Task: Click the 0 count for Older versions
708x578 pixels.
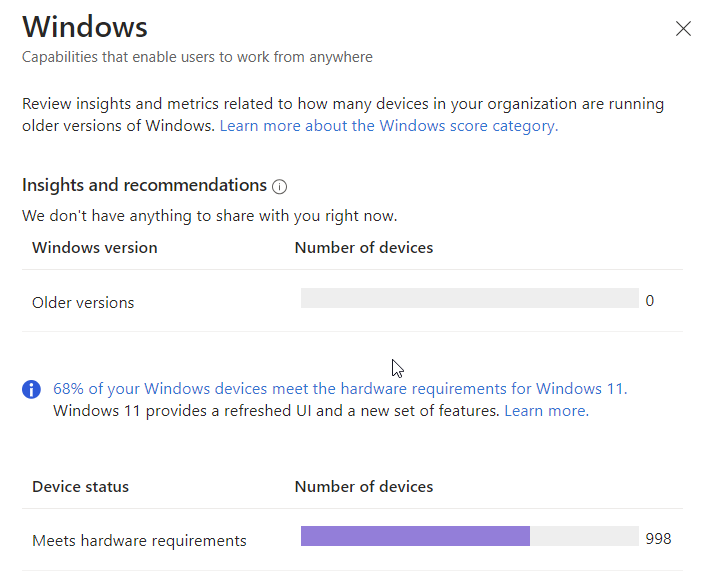Action: pos(650,300)
